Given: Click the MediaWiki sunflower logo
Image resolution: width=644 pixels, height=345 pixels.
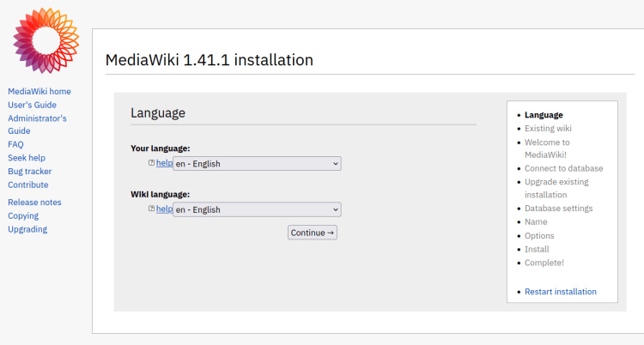Looking at the screenshot, I should (x=45, y=40).
